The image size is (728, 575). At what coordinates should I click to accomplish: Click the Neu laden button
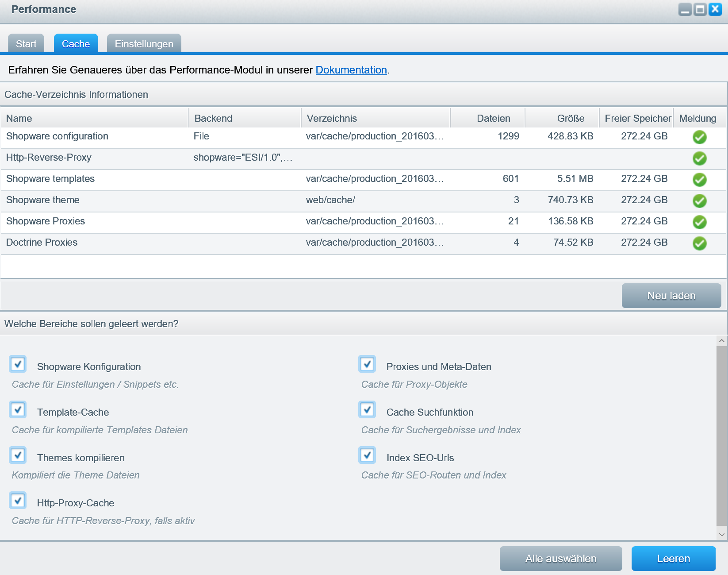[x=671, y=296]
